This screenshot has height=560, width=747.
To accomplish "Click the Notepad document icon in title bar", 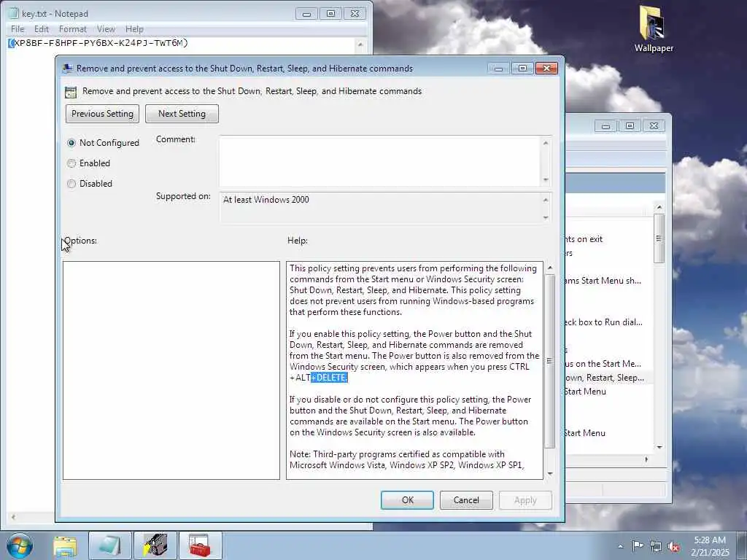I will (x=15, y=13).
